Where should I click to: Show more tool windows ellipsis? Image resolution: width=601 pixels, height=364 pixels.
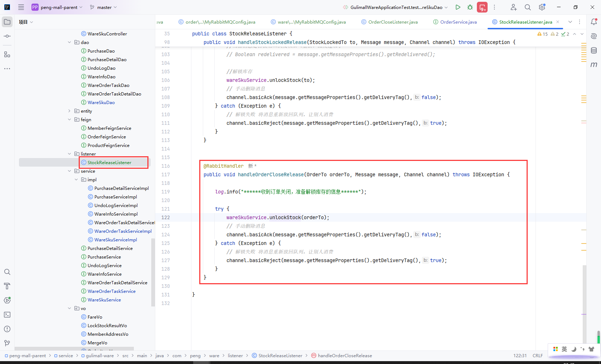pos(7,69)
